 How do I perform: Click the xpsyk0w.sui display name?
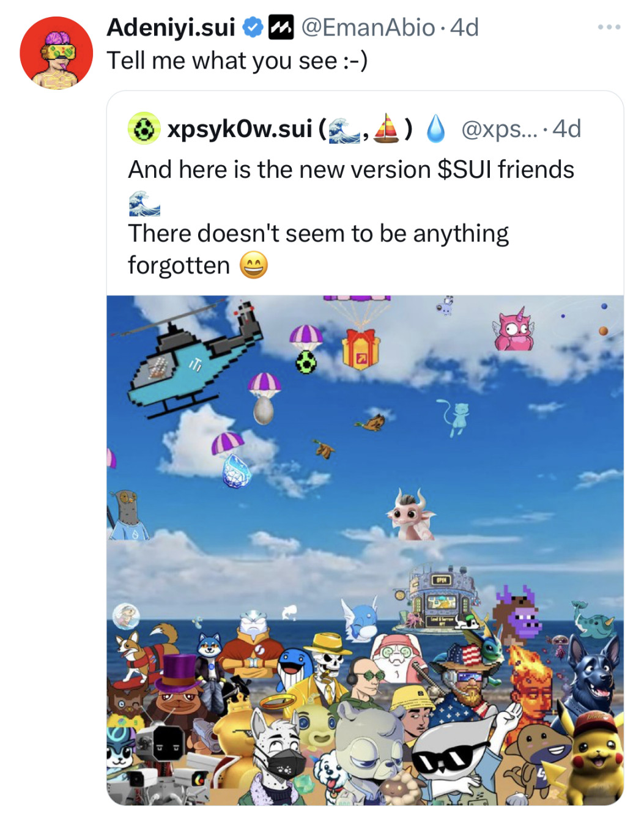[x=239, y=129]
